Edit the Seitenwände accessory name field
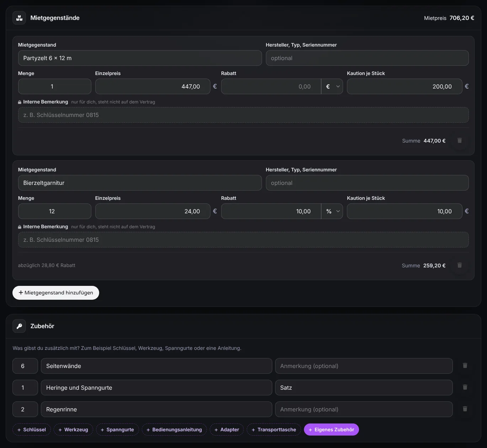Screen dimensions: 487x448 point(156,366)
